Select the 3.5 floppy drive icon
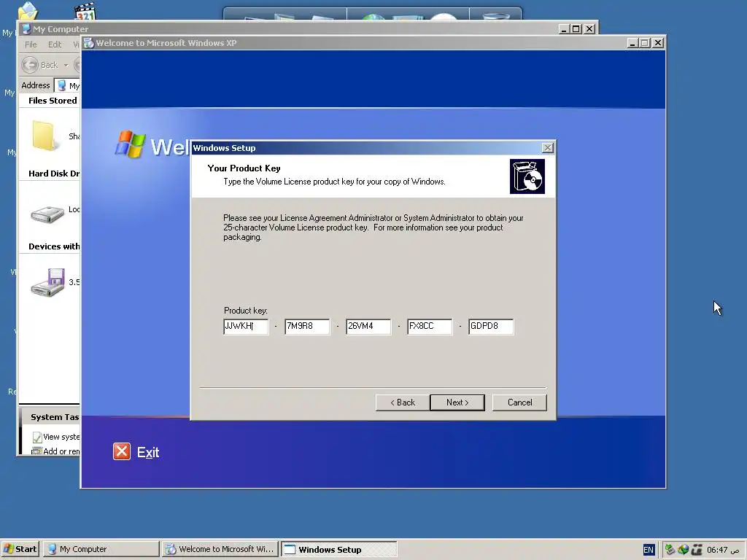This screenshot has width=747, height=560. [47, 282]
